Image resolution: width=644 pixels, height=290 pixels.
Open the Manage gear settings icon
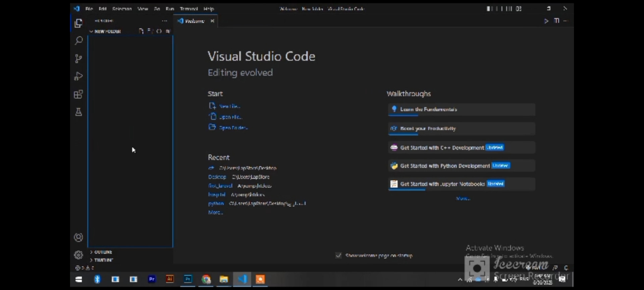(78, 255)
